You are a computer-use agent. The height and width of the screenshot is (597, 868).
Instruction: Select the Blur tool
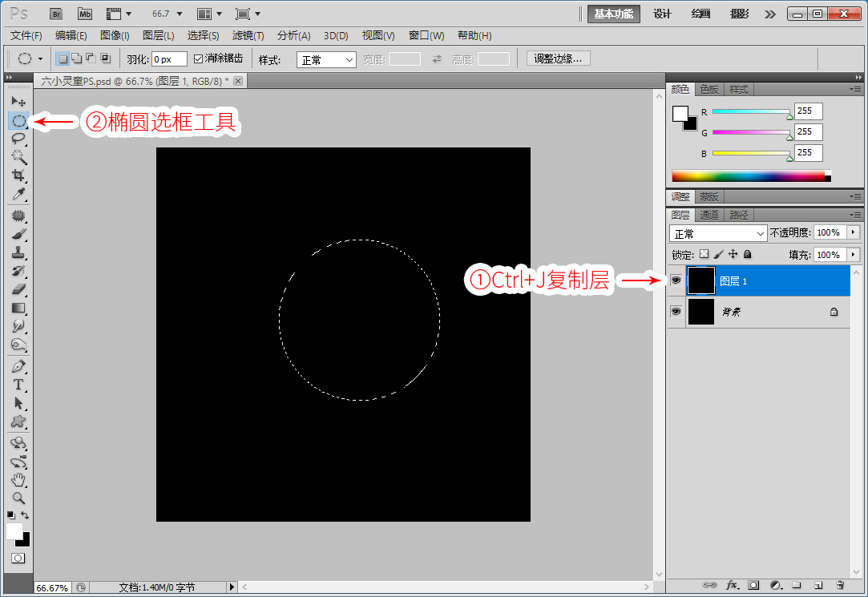coord(18,326)
